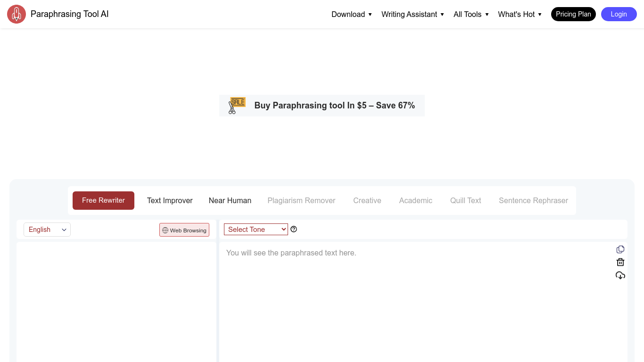This screenshot has height=362, width=644.
Task: Click the tone help question mark icon
Action: pos(294,230)
